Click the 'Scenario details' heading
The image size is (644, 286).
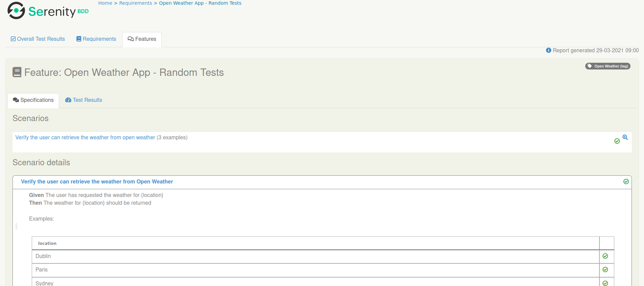(x=41, y=163)
